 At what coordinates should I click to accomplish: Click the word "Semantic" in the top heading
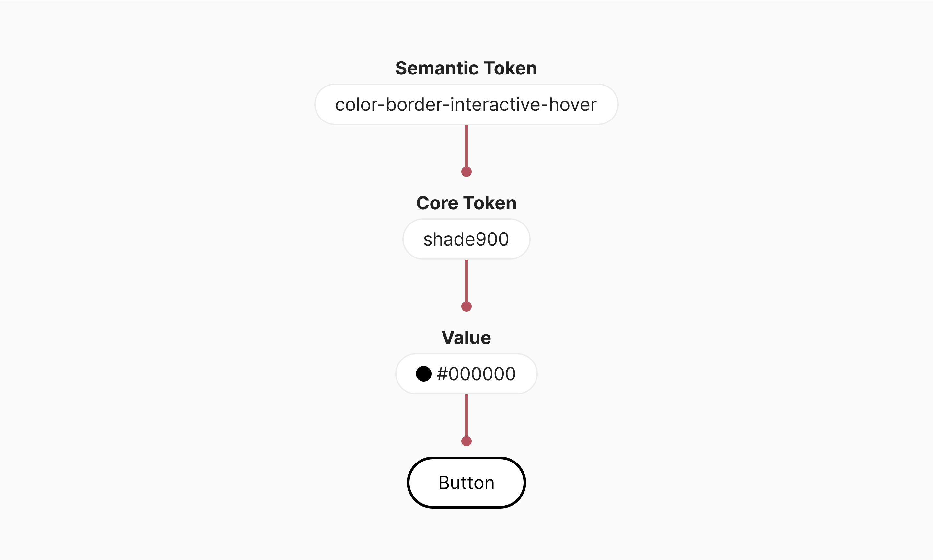[x=437, y=68]
